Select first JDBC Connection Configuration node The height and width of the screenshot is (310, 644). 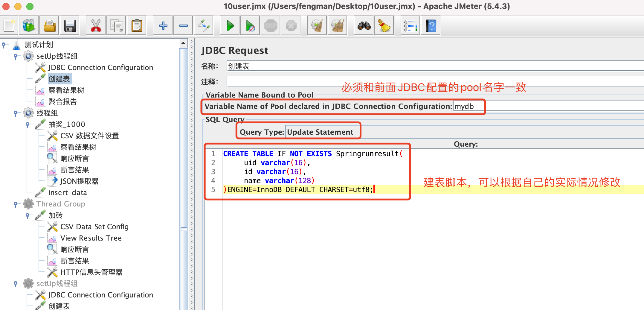(x=100, y=68)
